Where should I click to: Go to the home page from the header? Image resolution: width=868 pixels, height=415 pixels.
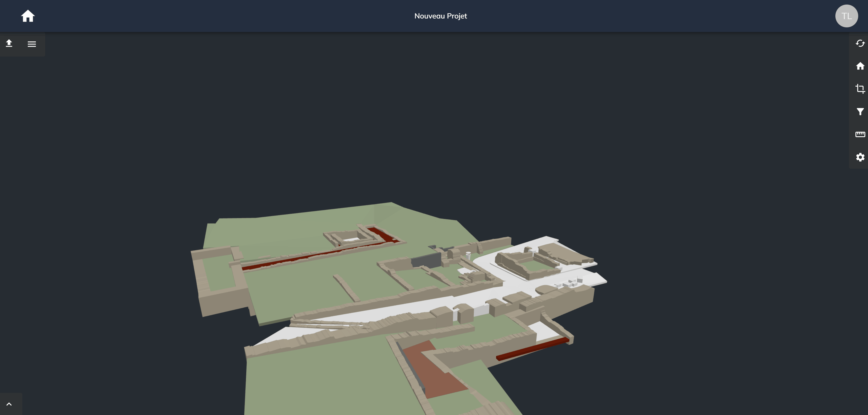pos(28,16)
